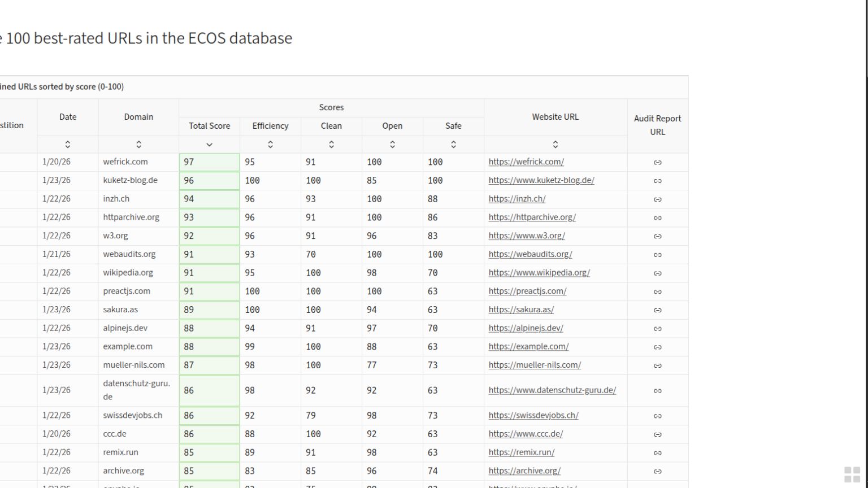The height and width of the screenshot is (488, 868).
Task: Visit the https://www.wikipedia.org/ link
Action: [x=539, y=273]
